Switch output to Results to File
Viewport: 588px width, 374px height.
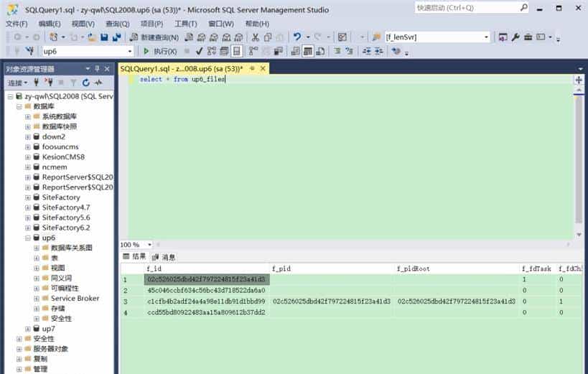click(x=320, y=51)
